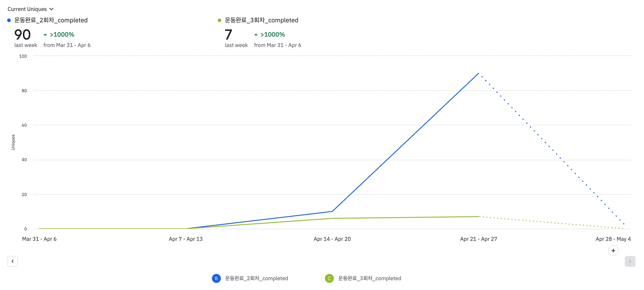
Task: Toggle 운동완료_2회차_completed series in bottom legend
Action: pos(256,278)
